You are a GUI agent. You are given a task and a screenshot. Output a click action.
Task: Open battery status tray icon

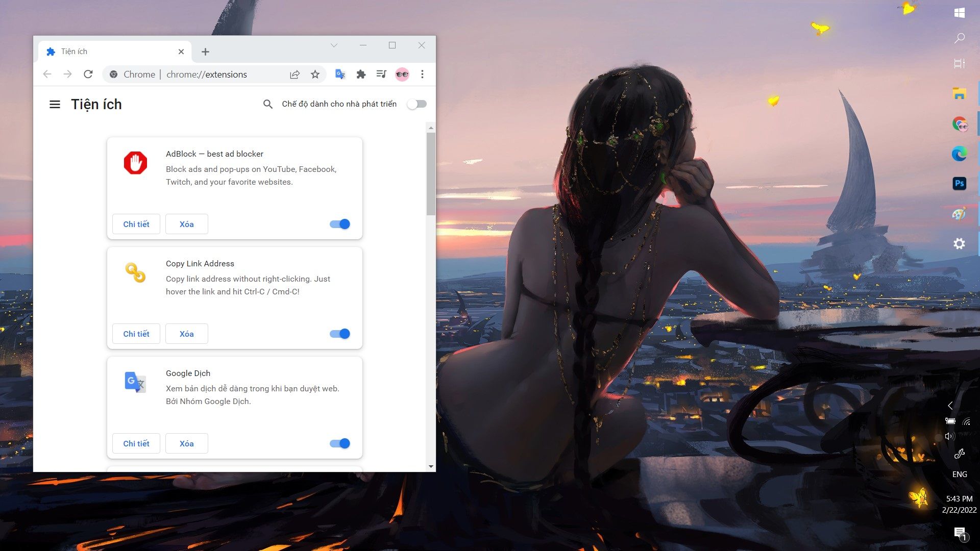950,421
